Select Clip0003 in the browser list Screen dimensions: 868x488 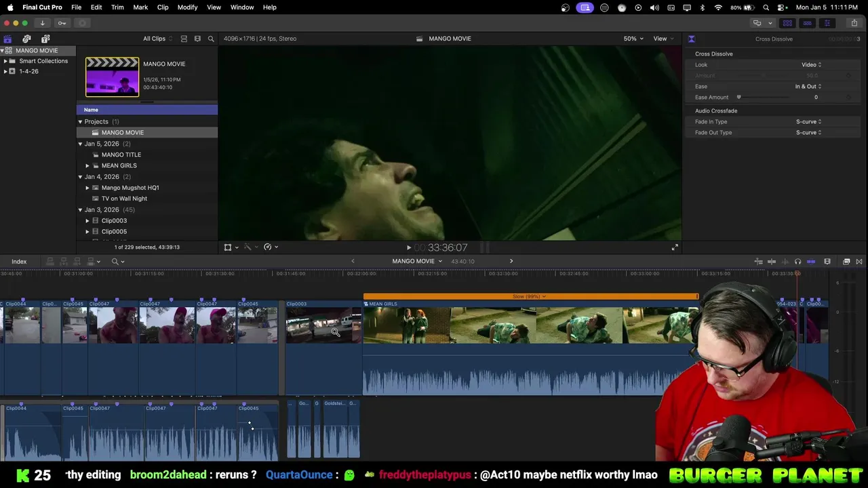(x=147, y=221)
